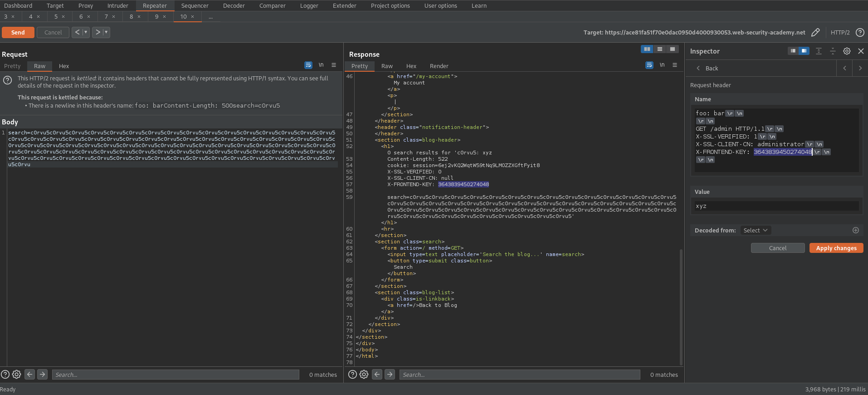Select top-bottom response layout

click(x=660, y=49)
